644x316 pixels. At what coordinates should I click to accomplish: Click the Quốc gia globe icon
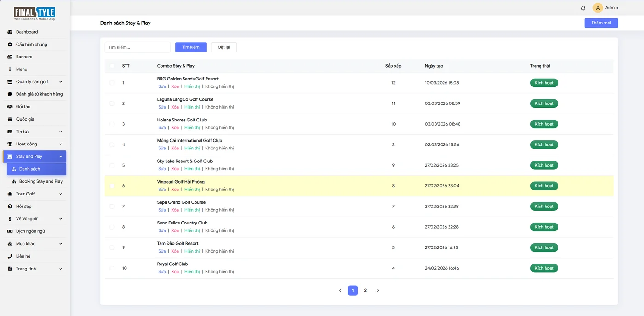(10, 119)
